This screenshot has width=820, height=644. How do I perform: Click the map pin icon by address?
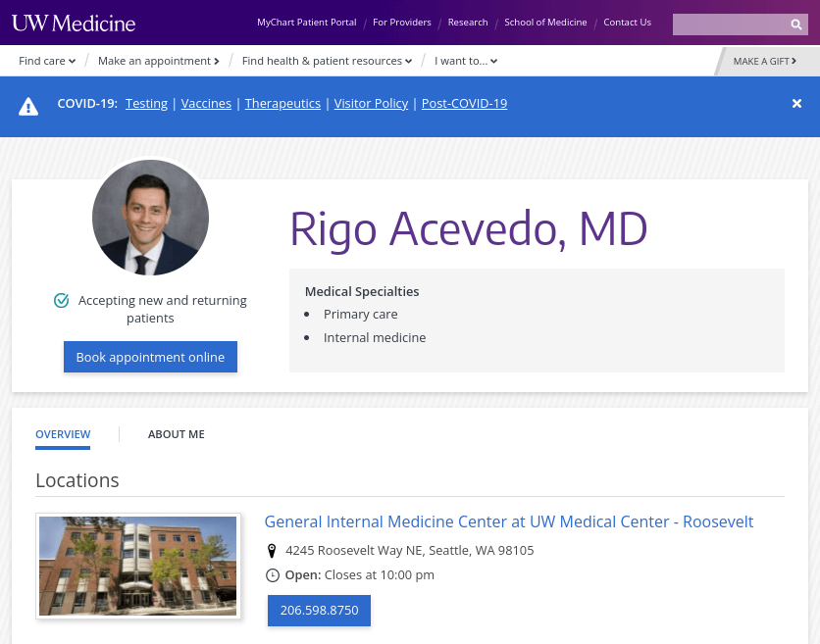coord(272,551)
